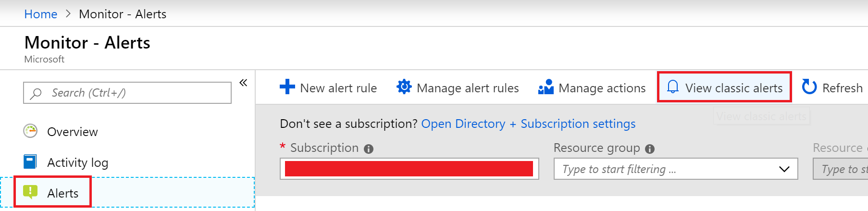The width and height of the screenshot is (868, 211).
Task: Collapse the sidebar with double chevron
Action: [x=243, y=83]
